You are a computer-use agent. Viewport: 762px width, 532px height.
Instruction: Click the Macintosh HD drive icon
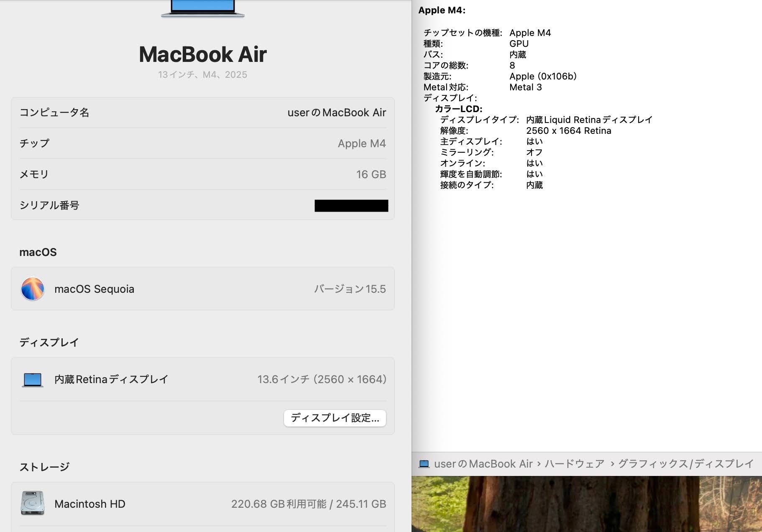tap(33, 503)
